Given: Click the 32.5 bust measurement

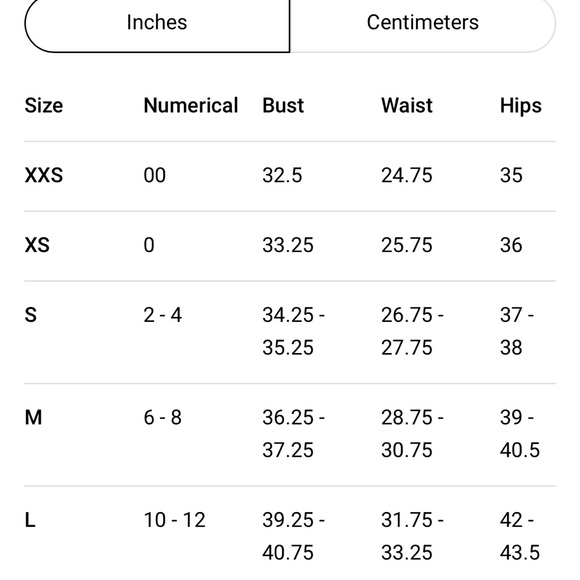Looking at the screenshot, I should coord(282,175).
